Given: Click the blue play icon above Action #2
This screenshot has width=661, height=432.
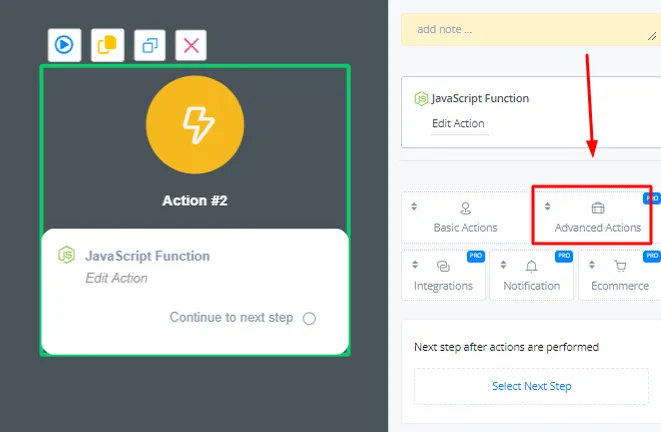Looking at the screenshot, I should tap(64, 45).
